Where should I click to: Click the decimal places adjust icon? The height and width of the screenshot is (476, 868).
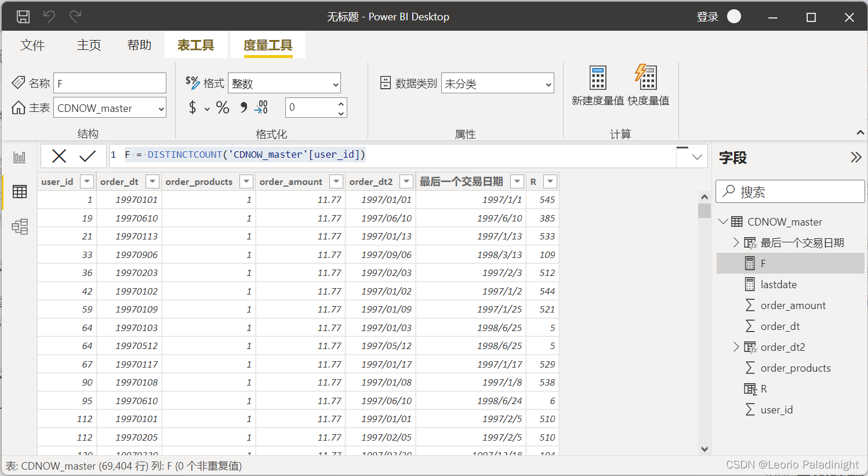(261, 107)
